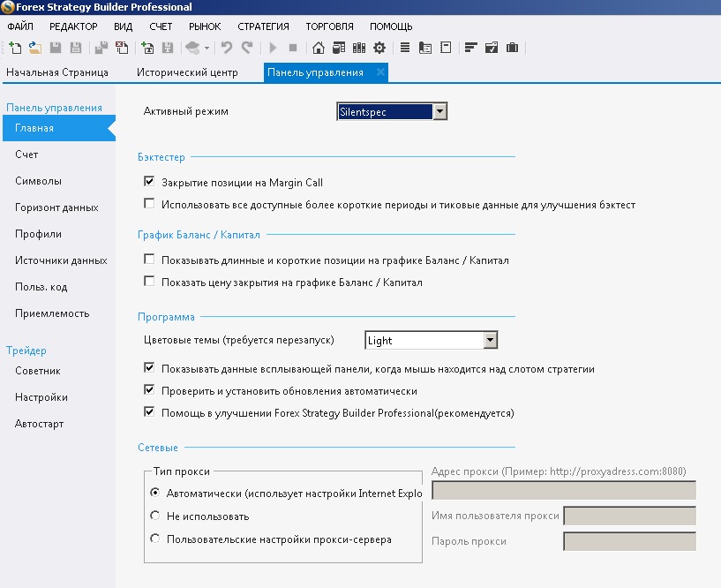Click the close-document icon with a red X
The height and width of the screenshot is (588, 721).
pyautogui.click(x=122, y=48)
